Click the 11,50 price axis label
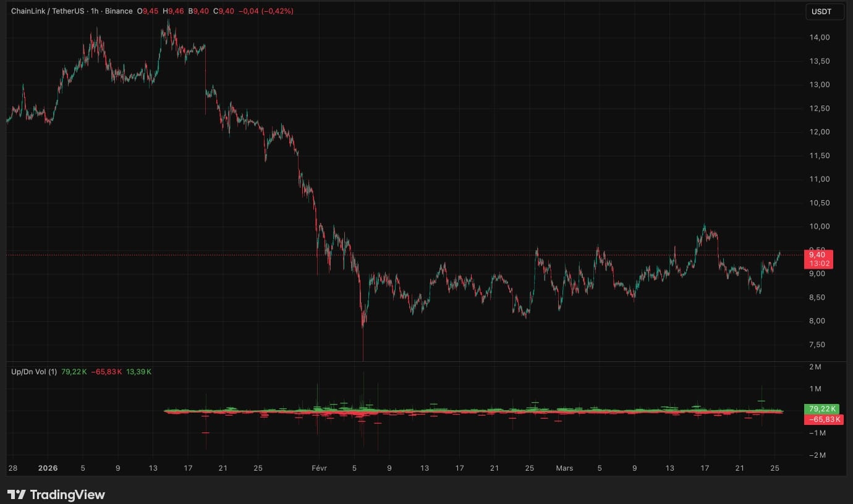Viewport: 853px width, 504px height. [819, 156]
